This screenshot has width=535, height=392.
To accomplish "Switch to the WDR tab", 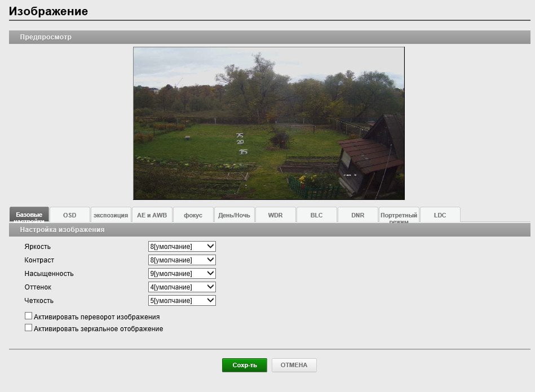I will (275, 215).
